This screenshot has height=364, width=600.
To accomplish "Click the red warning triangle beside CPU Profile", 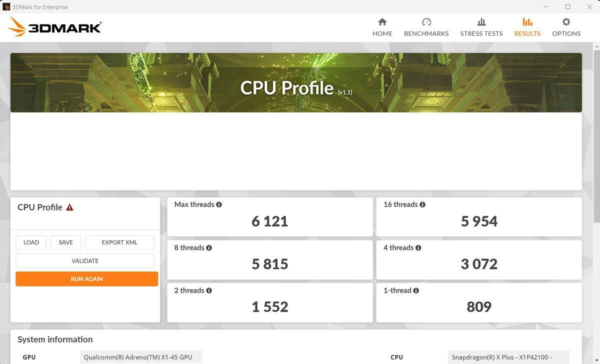I will [70, 207].
